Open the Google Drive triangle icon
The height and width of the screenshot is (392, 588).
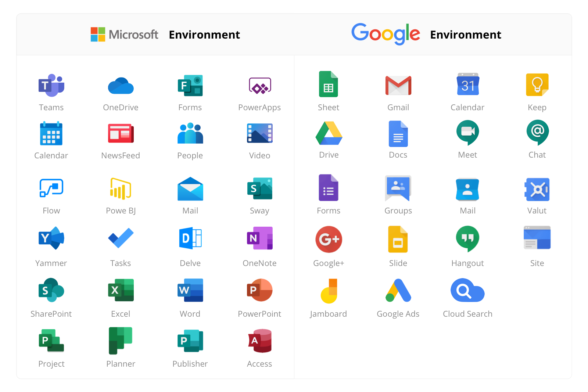[329, 133]
